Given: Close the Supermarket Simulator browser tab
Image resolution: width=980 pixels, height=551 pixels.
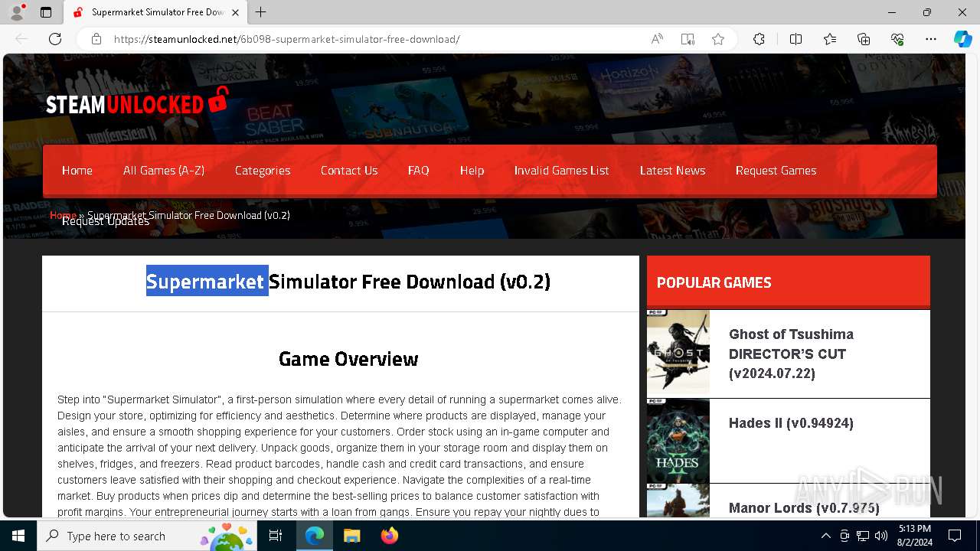Looking at the screenshot, I should click(x=236, y=12).
